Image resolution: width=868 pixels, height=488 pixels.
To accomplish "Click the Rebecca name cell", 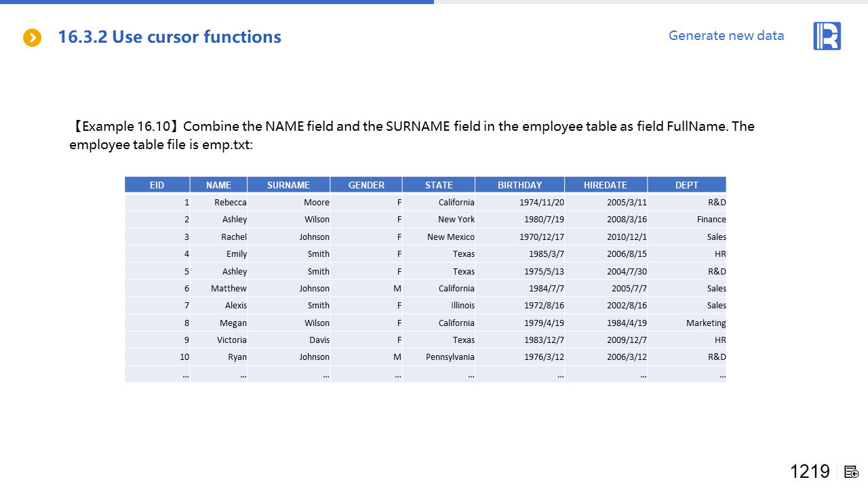I will tap(230, 202).
